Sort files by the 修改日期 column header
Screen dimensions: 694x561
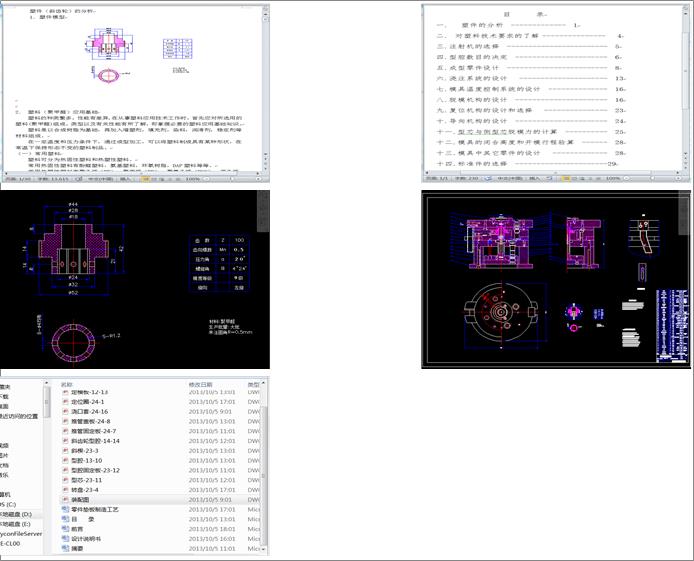(201, 383)
